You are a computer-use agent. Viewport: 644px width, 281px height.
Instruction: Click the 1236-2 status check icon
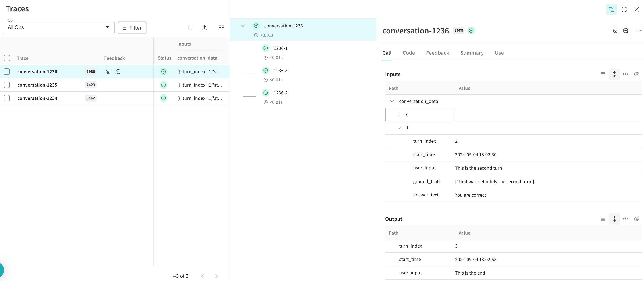[x=265, y=93]
